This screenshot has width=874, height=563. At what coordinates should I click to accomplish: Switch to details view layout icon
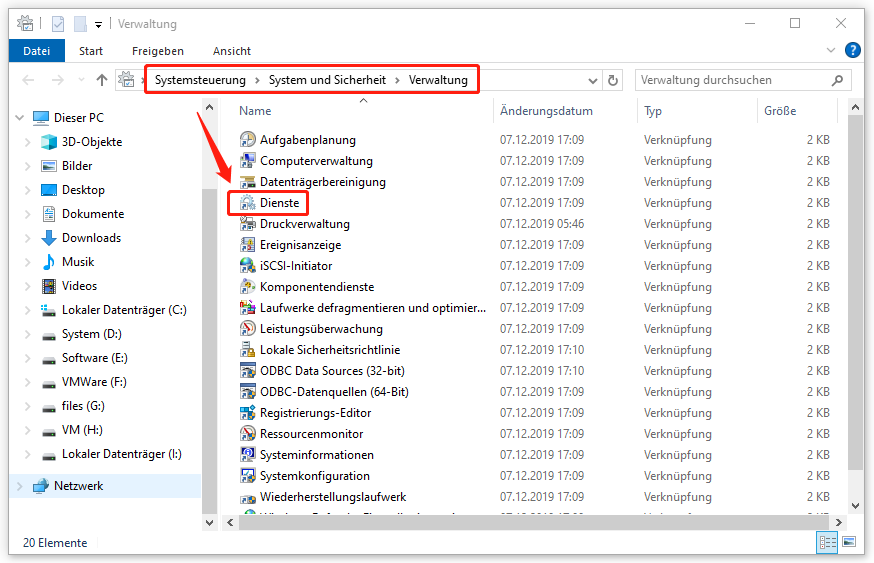click(x=827, y=542)
